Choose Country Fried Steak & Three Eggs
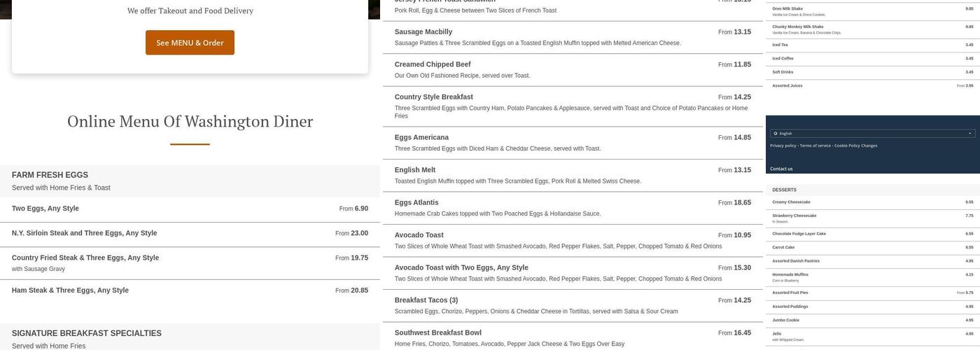Viewport: 980px width, 350px height. [x=85, y=258]
